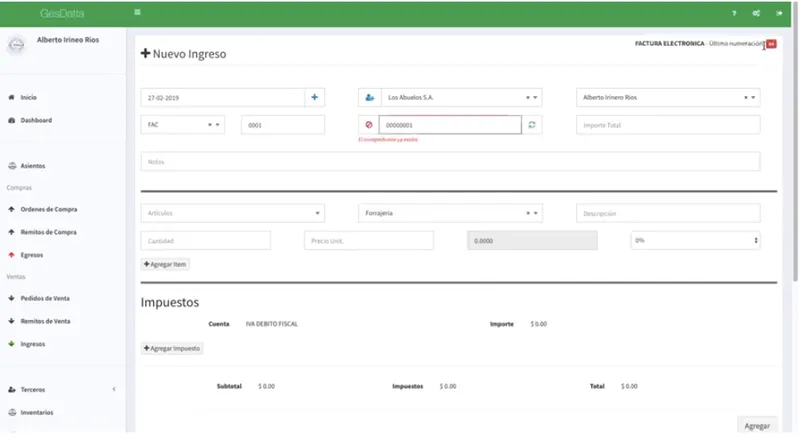Open the 0% tax rate selector
The width and height of the screenshot is (800, 440).
click(695, 240)
